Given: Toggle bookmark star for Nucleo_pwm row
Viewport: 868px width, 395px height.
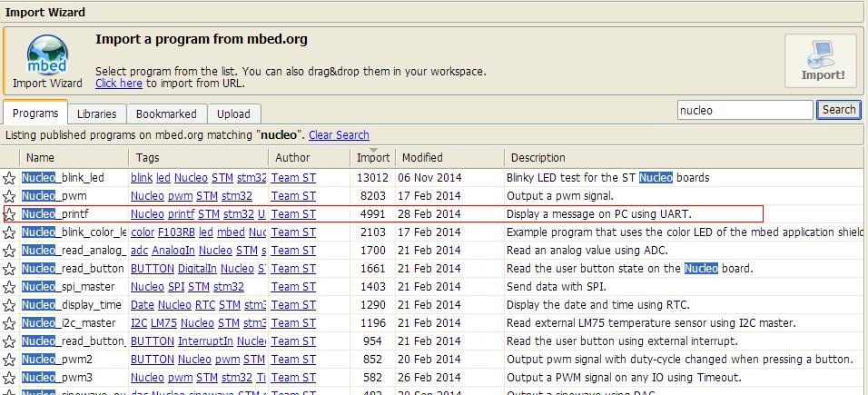Looking at the screenshot, I should point(9,197).
